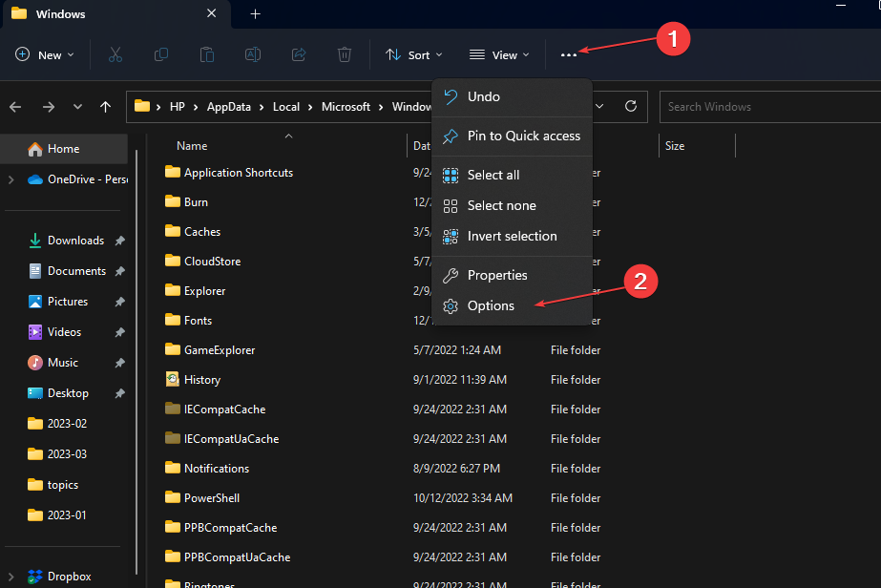Open the 2023-02 folder in sidebar
The height and width of the screenshot is (588, 881).
[x=57, y=423]
